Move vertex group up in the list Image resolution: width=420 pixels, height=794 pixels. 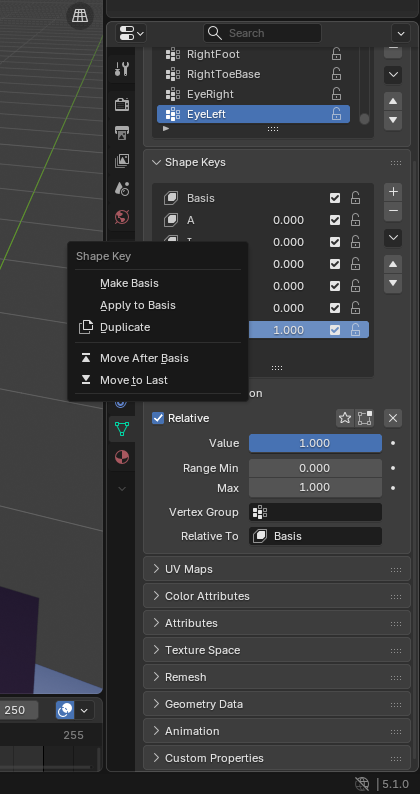coord(393,101)
